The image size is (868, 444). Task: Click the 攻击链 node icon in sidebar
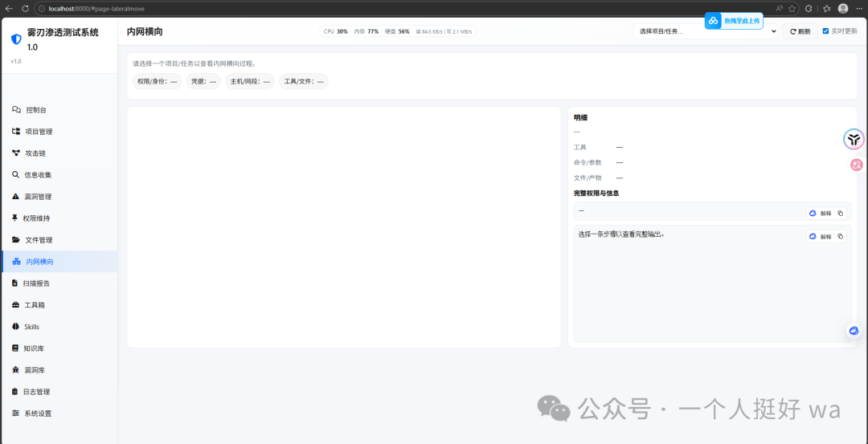(x=16, y=153)
